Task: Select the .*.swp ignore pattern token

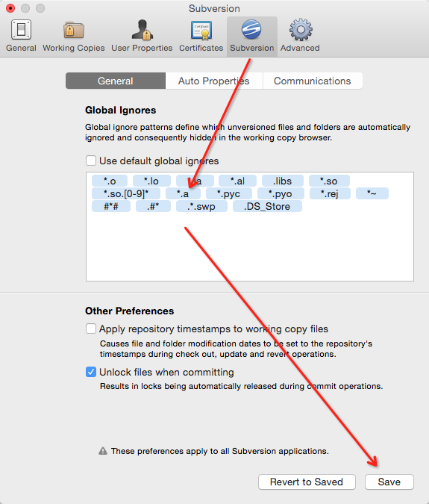Action: click(x=201, y=206)
